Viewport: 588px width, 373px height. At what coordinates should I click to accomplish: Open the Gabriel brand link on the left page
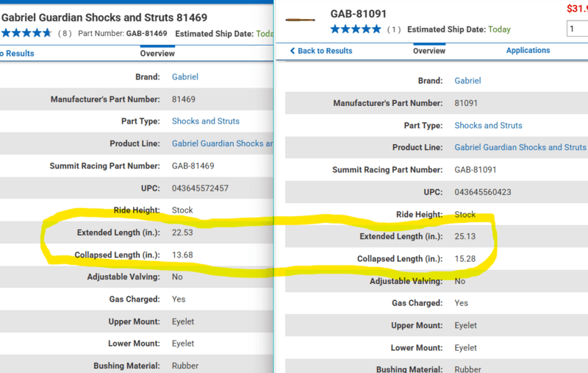(x=185, y=77)
